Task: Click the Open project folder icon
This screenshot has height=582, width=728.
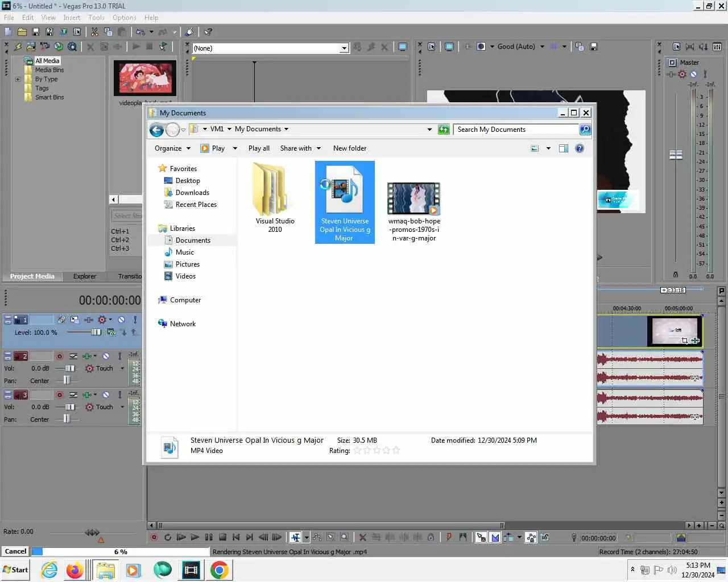Action: [x=22, y=32]
